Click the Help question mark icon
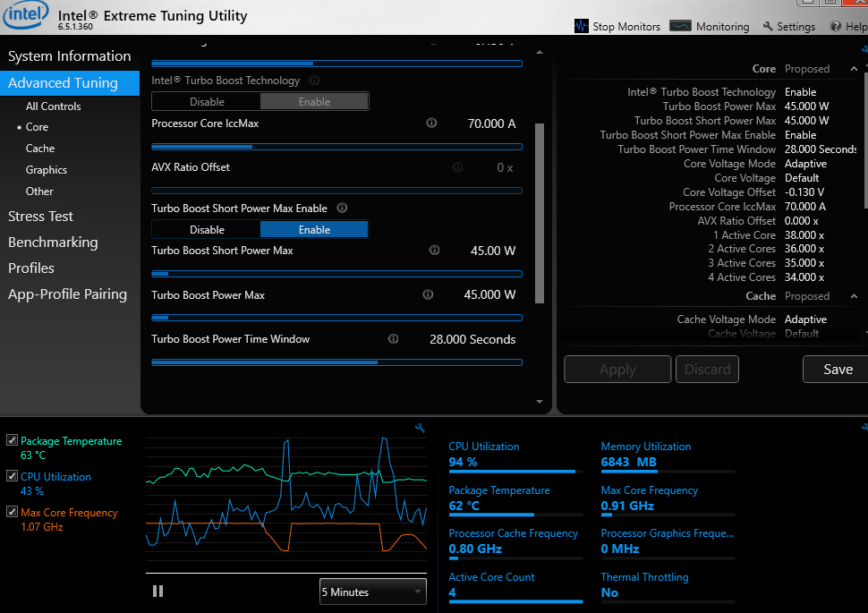868x613 pixels. pos(836,26)
